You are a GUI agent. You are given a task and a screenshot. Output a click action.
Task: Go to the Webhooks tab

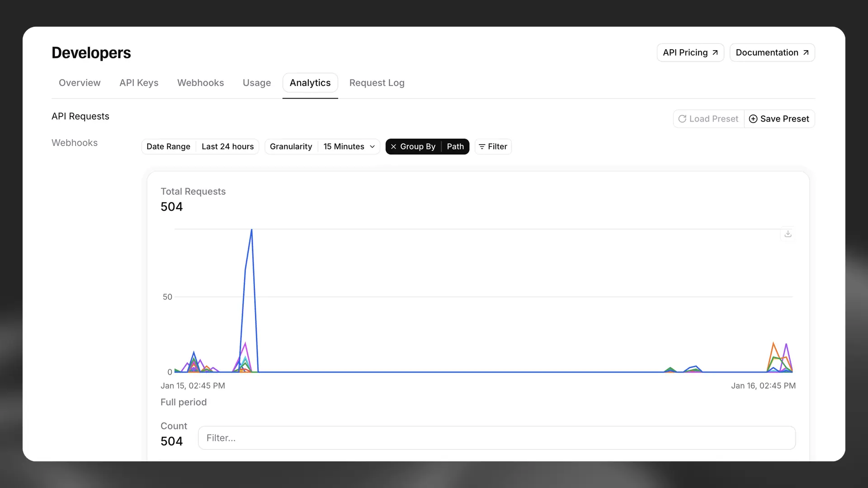click(200, 83)
